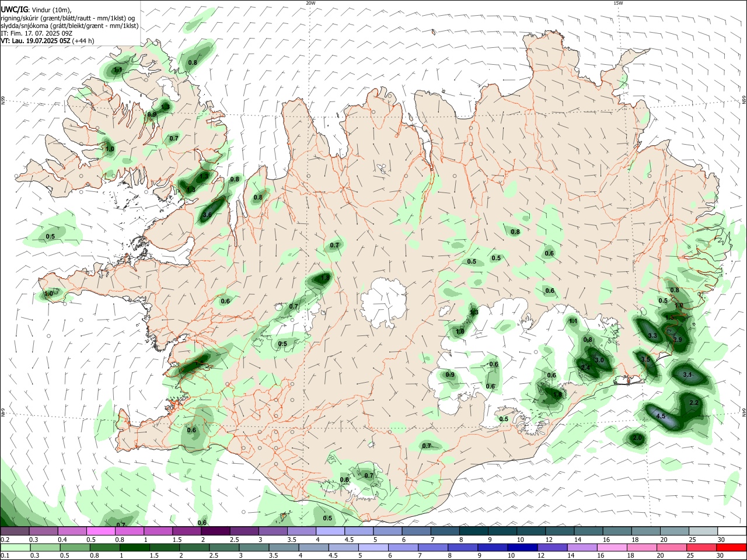
Task: Click the 'rigning/skúrir' legend description line
Action: 68,18
